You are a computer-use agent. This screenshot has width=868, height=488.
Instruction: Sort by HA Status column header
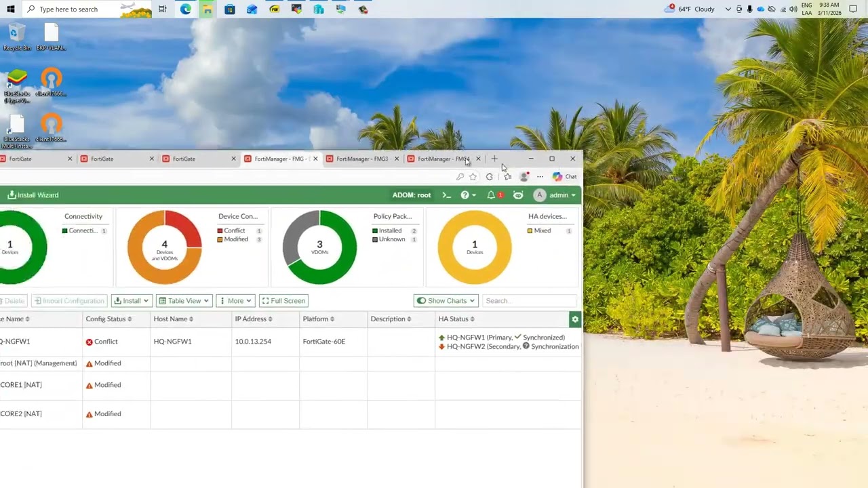(456, 319)
